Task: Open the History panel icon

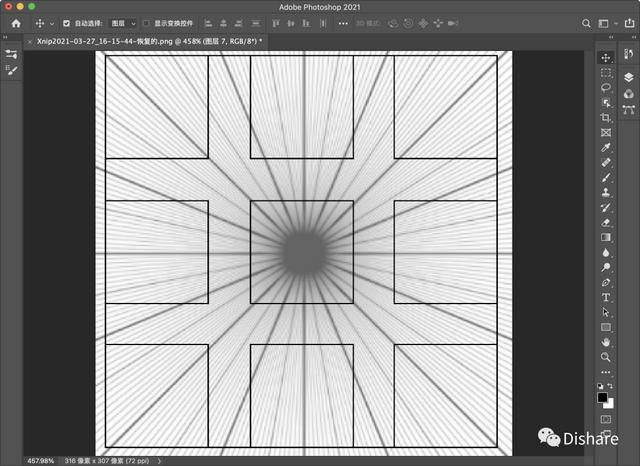Action: (629, 54)
